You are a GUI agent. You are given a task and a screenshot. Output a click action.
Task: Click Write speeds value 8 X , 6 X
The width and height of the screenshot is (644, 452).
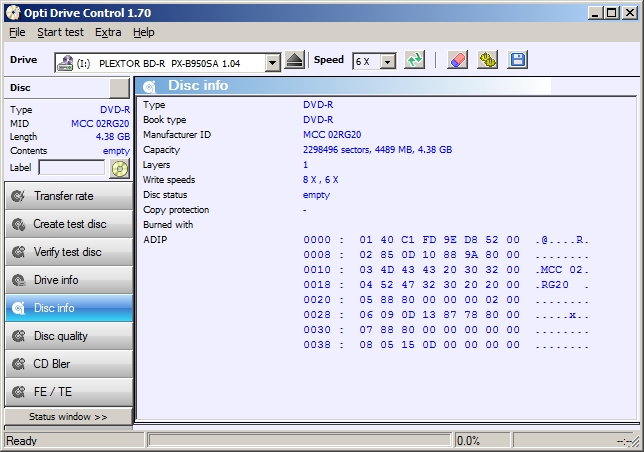pyautogui.click(x=320, y=180)
